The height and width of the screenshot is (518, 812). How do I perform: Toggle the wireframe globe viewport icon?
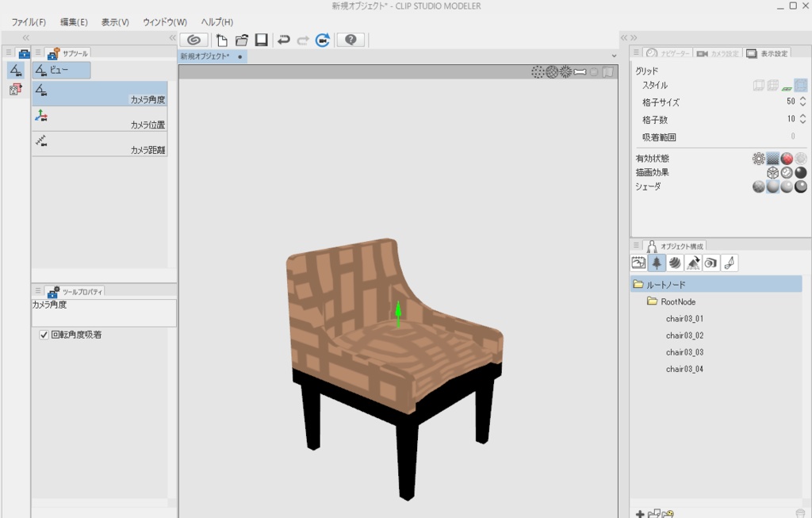point(552,72)
